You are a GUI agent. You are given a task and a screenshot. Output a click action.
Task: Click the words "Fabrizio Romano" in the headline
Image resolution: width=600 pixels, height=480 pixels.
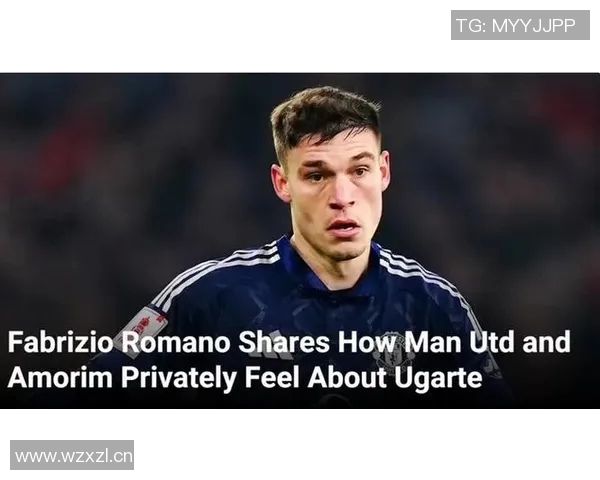coord(119,342)
